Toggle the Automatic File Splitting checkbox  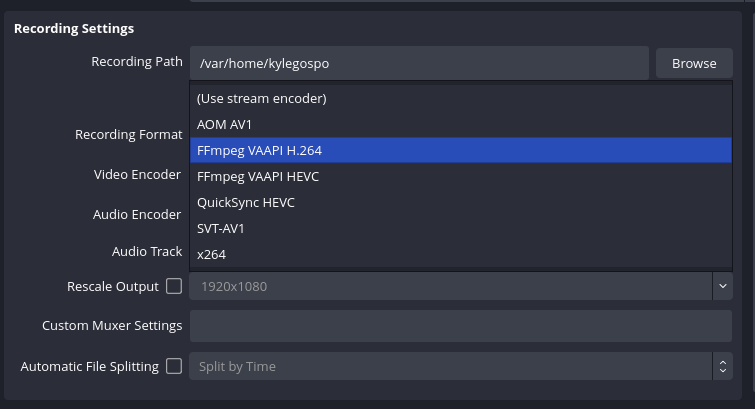coord(174,366)
